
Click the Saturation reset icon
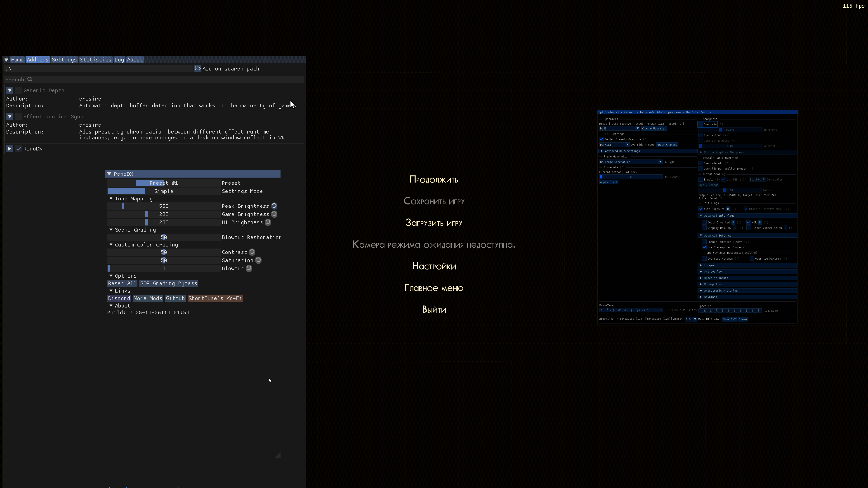(258, 260)
